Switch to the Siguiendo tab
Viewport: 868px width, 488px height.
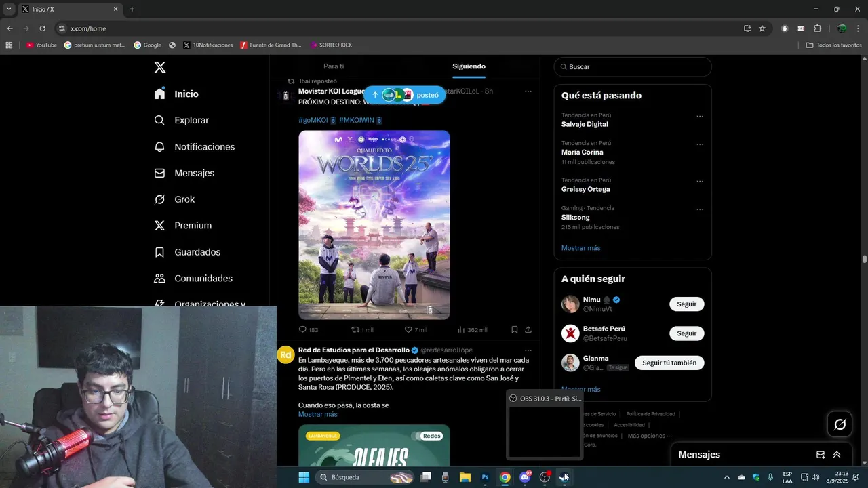(469, 66)
